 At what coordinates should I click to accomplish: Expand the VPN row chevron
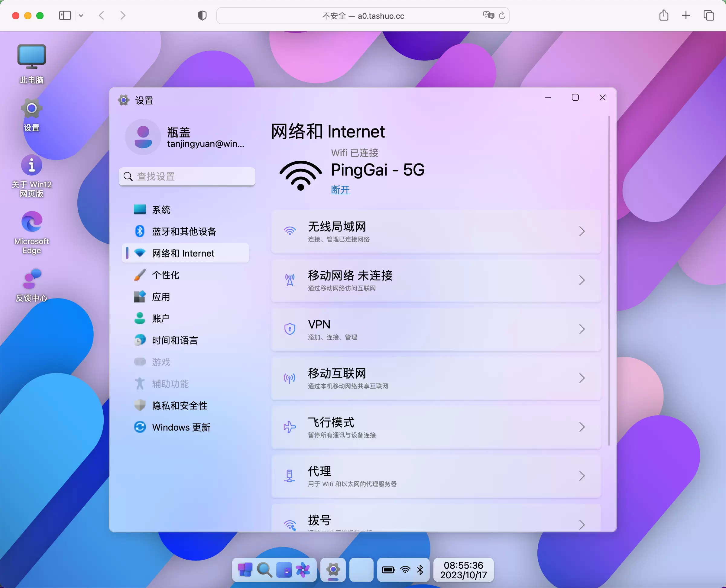pos(582,329)
